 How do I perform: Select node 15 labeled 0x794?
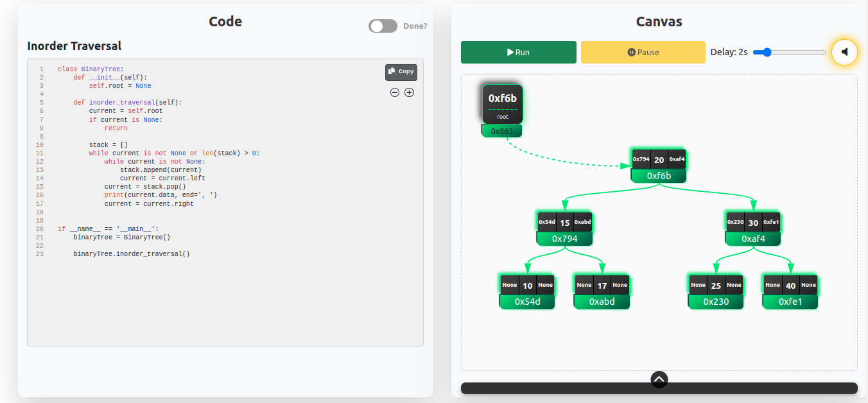click(x=564, y=228)
